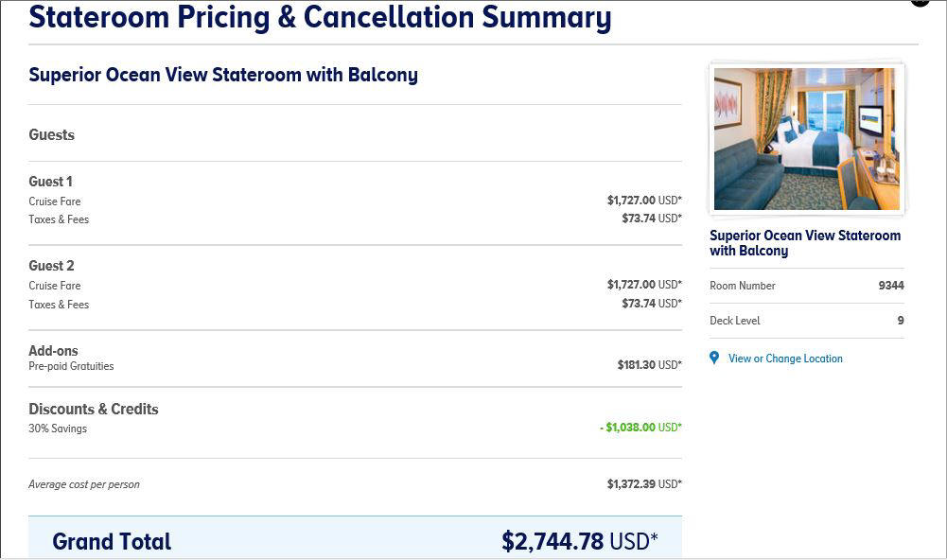947x560 pixels.
Task: Click Guest 1 Cruise Fare price
Action: [x=644, y=200]
